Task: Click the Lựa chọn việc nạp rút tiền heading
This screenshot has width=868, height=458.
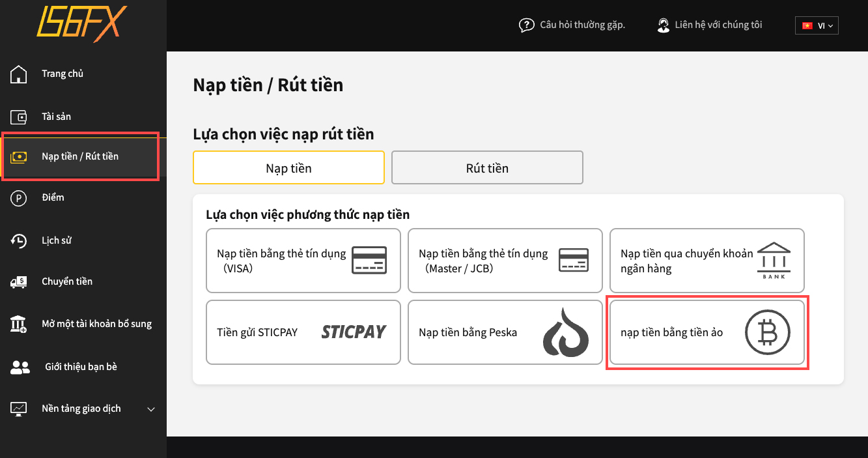Action: pos(283,135)
